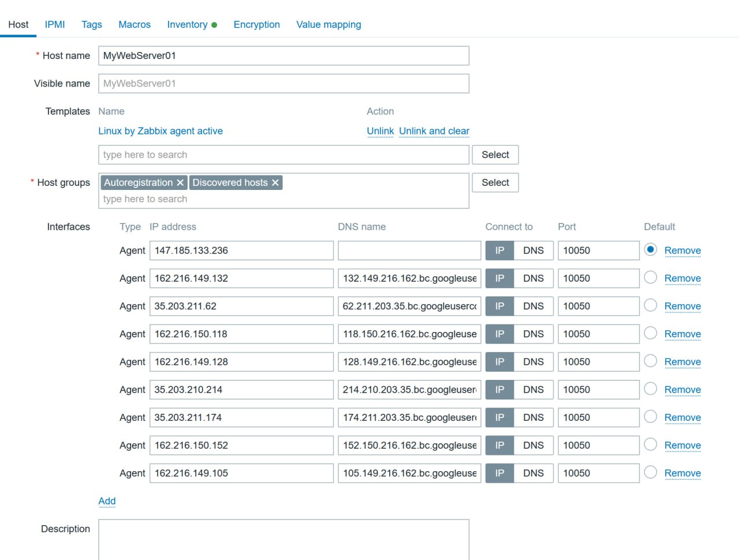
Task: Switch 147.185.133.236 interface to DNS connection
Action: coord(533,251)
